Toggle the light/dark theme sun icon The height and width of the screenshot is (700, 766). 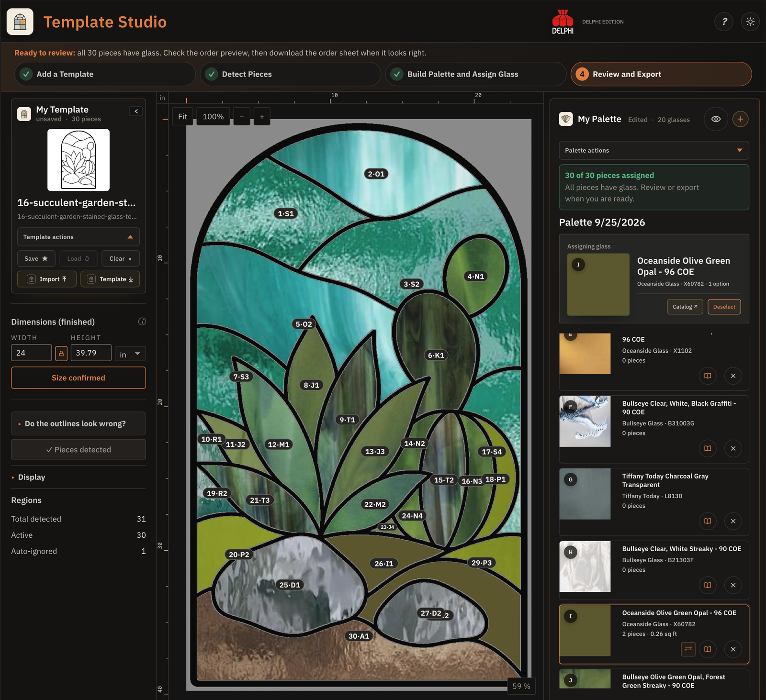[x=750, y=22]
